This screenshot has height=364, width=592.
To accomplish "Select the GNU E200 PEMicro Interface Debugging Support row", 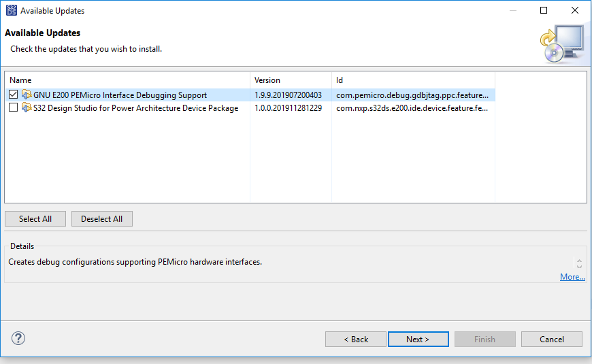I will (250, 95).
